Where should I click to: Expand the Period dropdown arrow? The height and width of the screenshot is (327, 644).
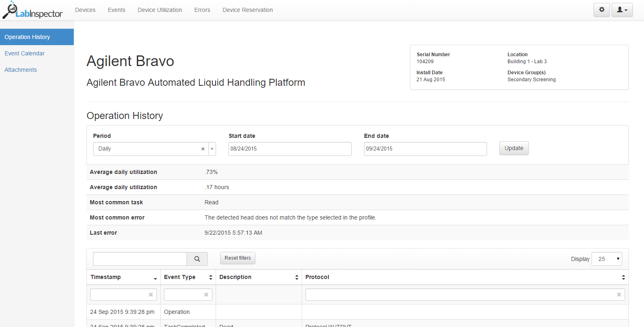point(212,149)
